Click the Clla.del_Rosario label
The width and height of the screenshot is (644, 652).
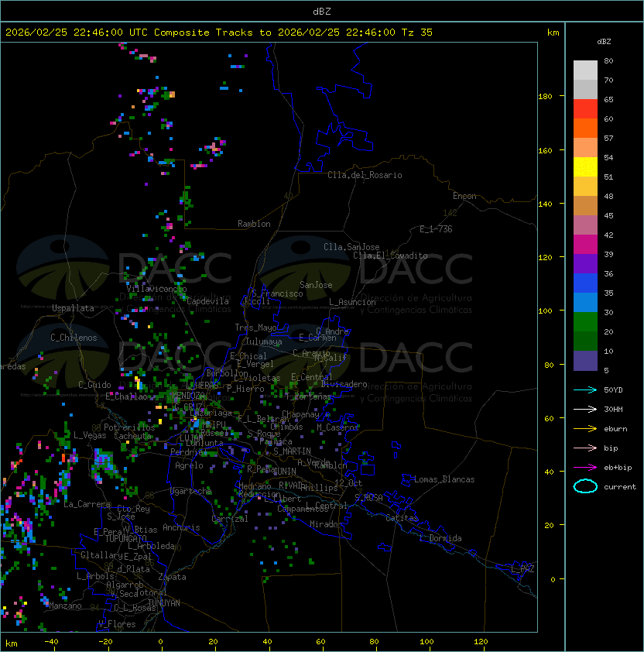click(x=365, y=175)
